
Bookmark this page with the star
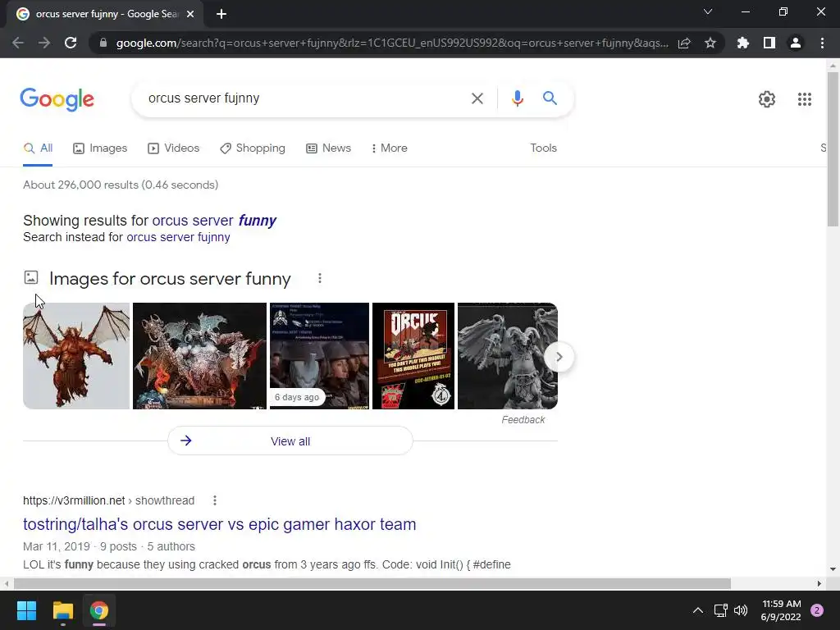pyautogui.click(x=710, y=43)
